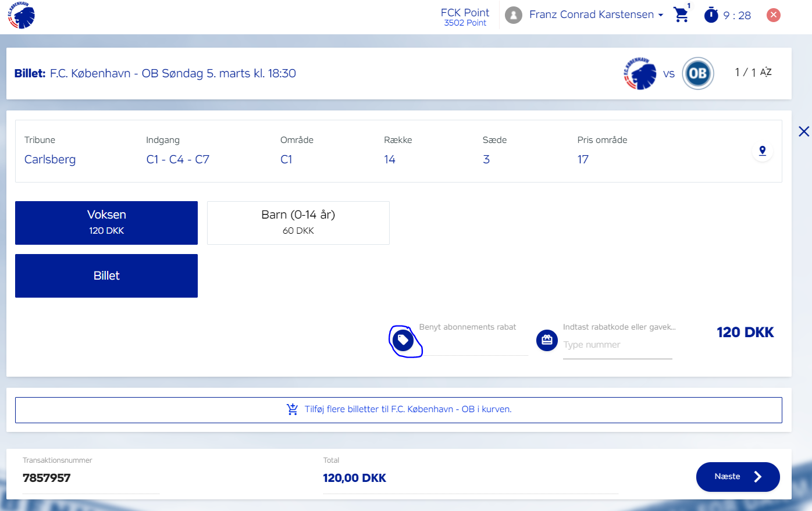Click the gift card voucher icon
Viewport: 812px width, 511px height.
547,340
